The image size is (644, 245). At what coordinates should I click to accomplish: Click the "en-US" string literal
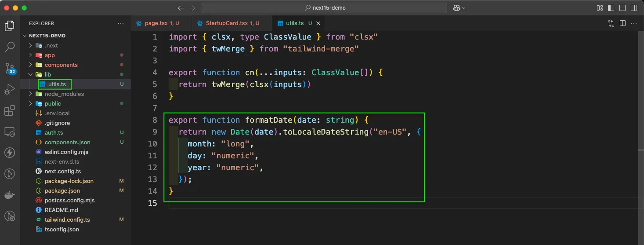(390, 132)
